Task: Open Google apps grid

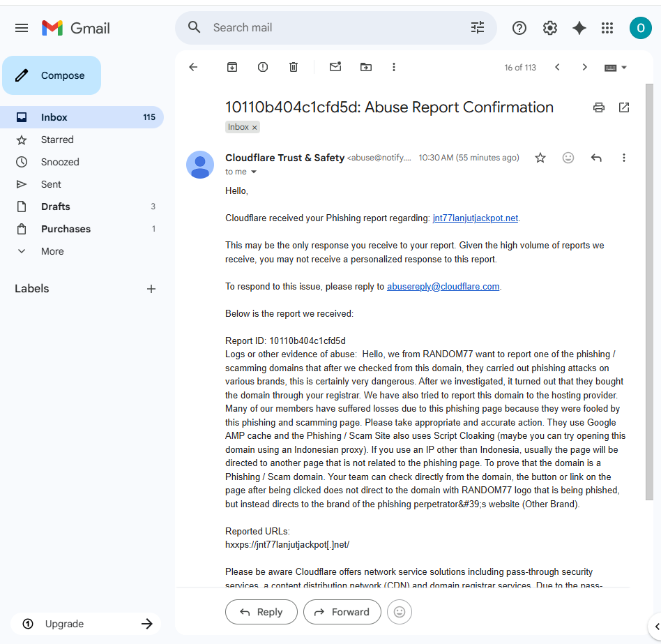Action: 607,28
